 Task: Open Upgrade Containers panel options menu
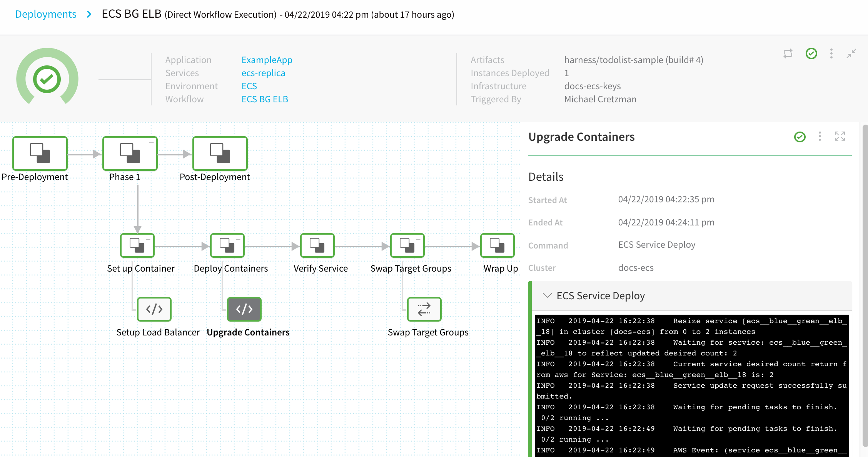pyautogui.click(x=820, y=136)
